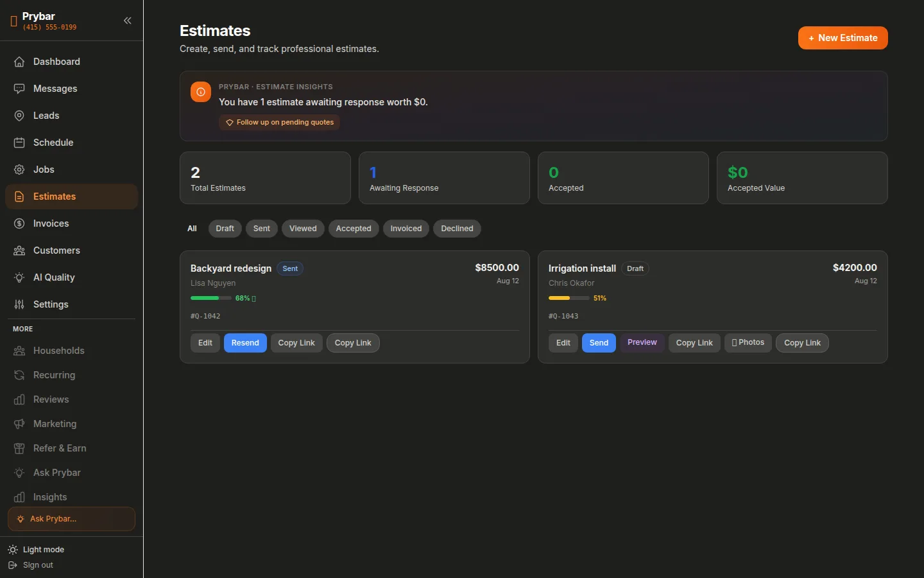The height and width of the screenshot is (578, 924).
Task: Send the Irrigation install estimate
Action: point(599,343)
